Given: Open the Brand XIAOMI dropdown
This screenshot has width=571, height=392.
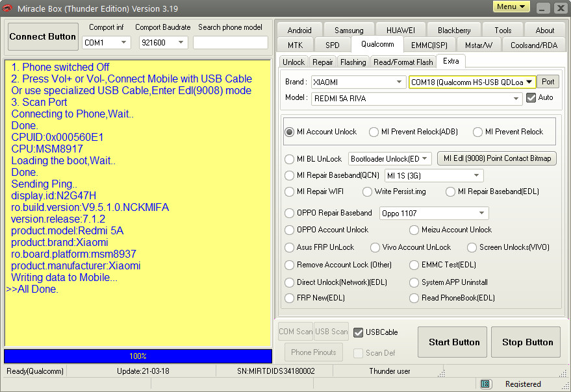Looking at the screenshot, I should pos(359,82).
